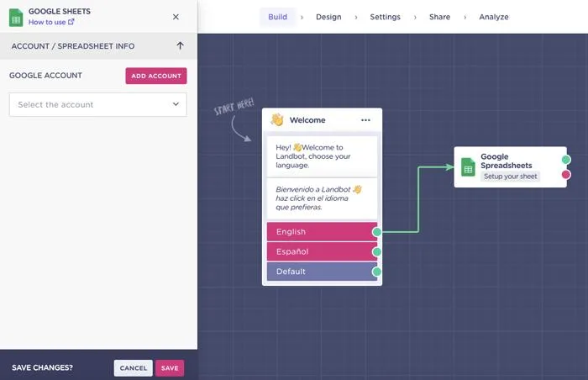Click the Default output connector dot
This screenshot has width=588, height=380.
pyautogui.click(x=377, y=272)
